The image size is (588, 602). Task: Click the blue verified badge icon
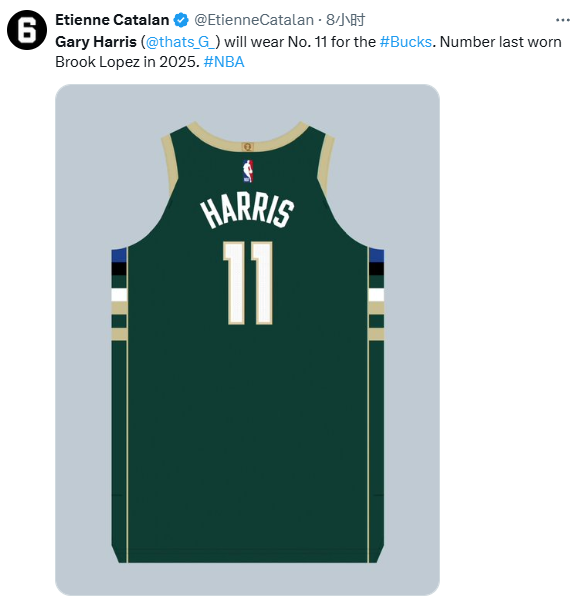tap(181, 20)
